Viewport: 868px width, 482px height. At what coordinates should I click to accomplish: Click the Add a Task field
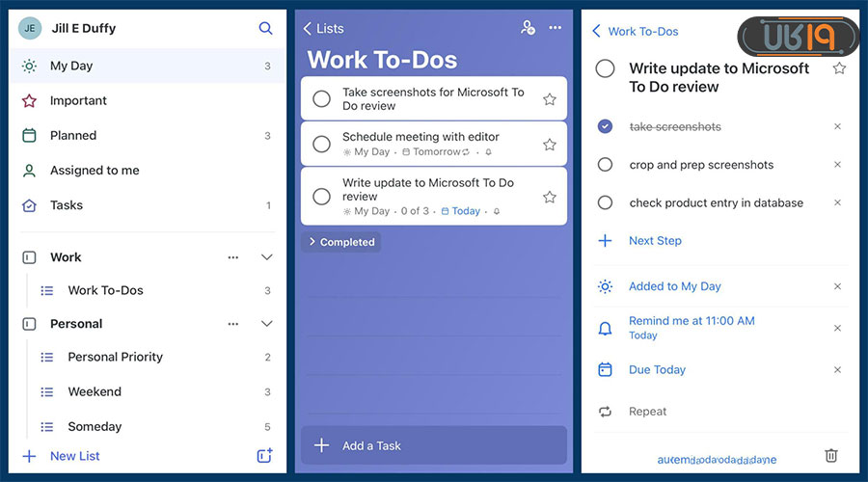point(433,445)
